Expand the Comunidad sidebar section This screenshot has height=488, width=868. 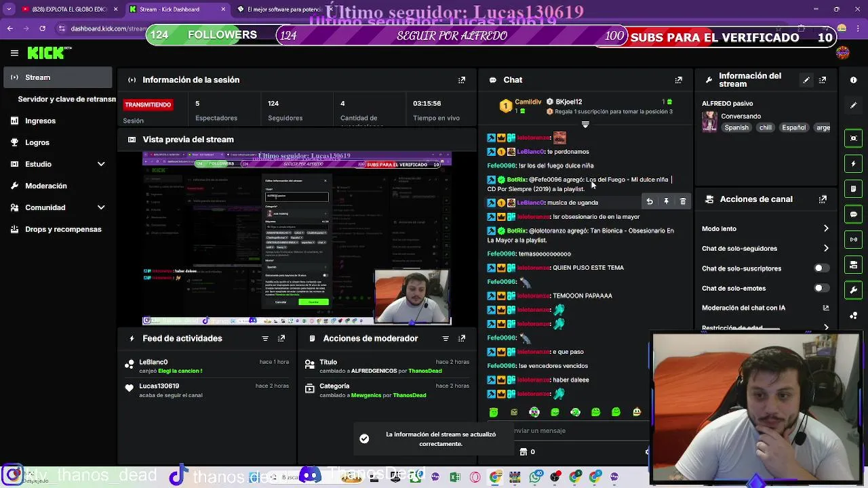click(59, 207)
